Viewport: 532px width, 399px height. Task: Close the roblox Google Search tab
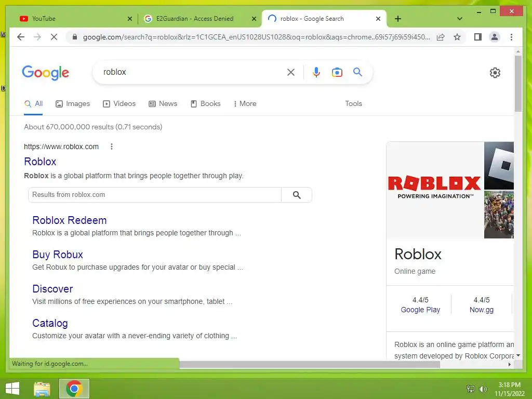point(378,19)
